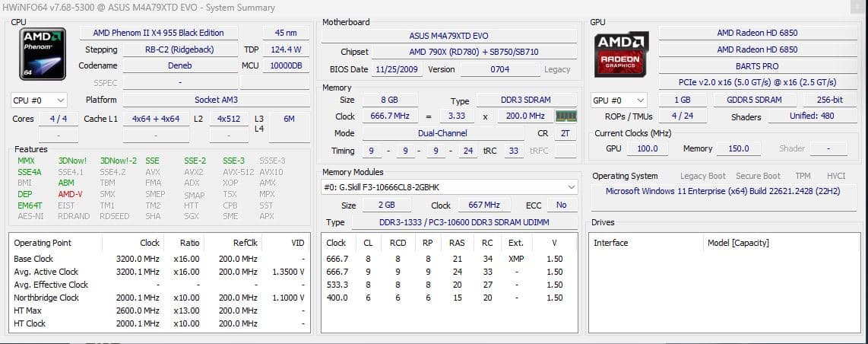This screenshot has width=868, height=344.
Task: Click the BARTS PRO GPU codename
Action: (x=757, y=66)
